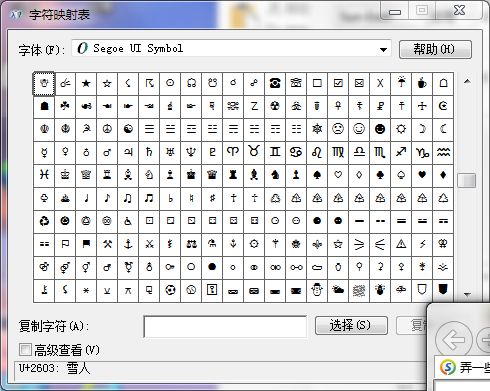Select the wheelchair accessibility symbol
Viewport: 490px width, 391px height.
click(128, 221)
